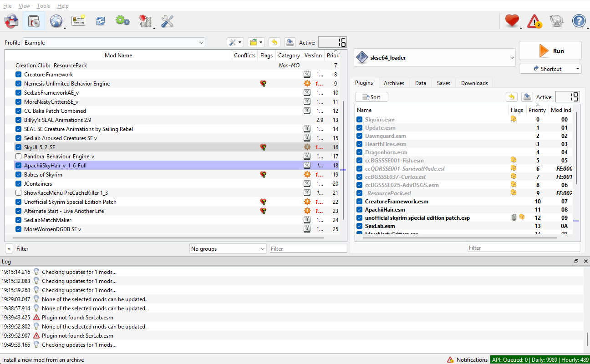The height and width of the screenshot is (364, 590).
Task: Enable ShowRaceMenu PreCacheKiller 1_3 checkbox
Action: pyautogui.click(x=18, y=193)
